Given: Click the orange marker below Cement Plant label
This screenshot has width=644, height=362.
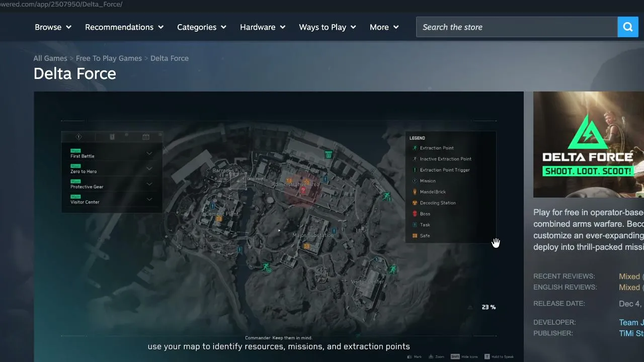Looking at the screenshot, I should (x=218, y=219).
